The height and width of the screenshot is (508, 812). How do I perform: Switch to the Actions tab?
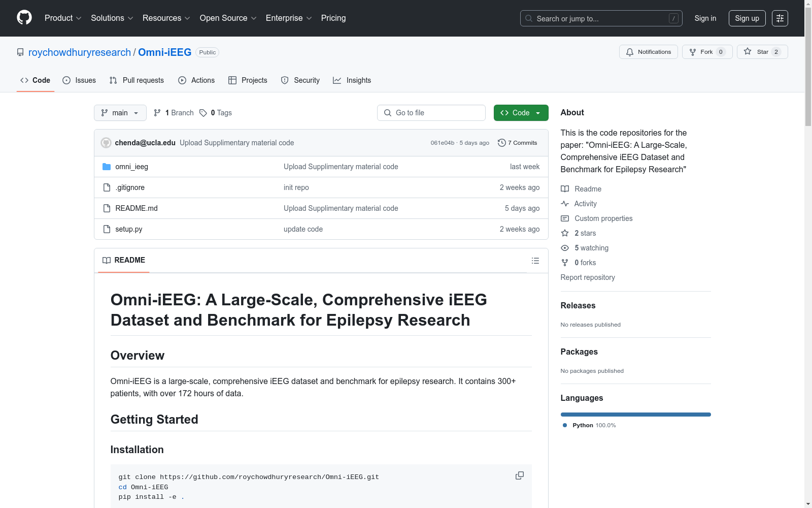click(x=196, y=80)
